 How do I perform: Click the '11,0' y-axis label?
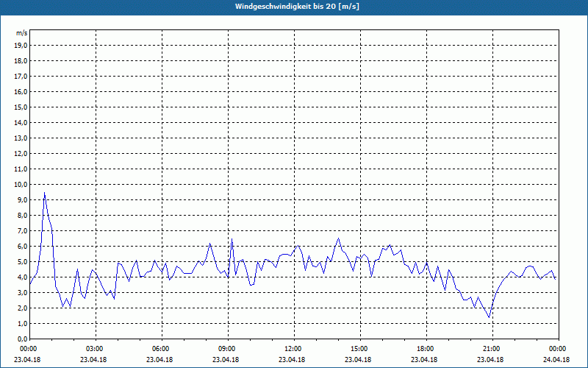coord(22,169)
